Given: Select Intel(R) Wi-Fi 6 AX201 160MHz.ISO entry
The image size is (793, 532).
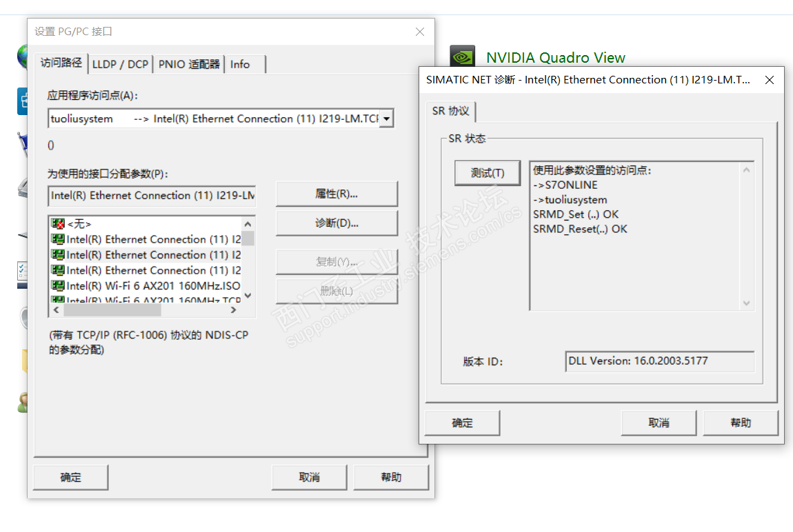Looking at the screenshot, I should click(x=146, y=286).
